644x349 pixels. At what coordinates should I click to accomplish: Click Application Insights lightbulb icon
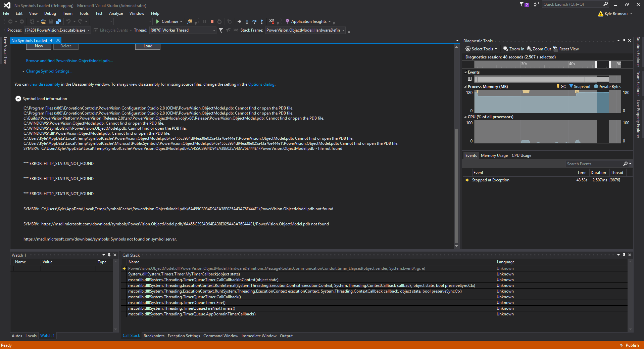pyautogui.click(x=287, y=21)
